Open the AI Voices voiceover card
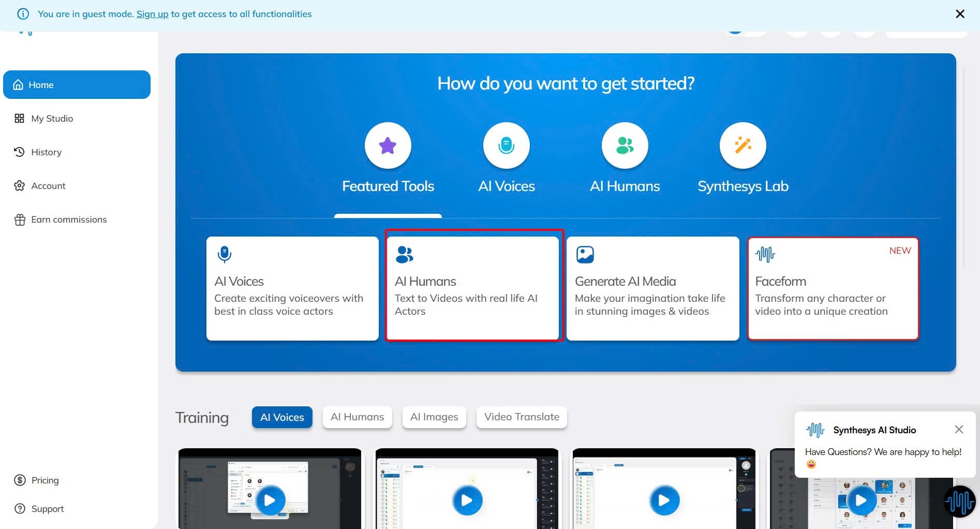The width and height of the screenshot is (980, 529). pos(292,288)
